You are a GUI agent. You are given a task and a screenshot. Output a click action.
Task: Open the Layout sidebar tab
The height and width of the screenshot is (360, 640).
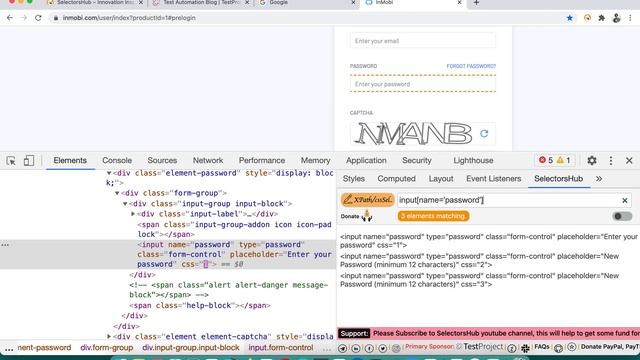coord(441,179)
